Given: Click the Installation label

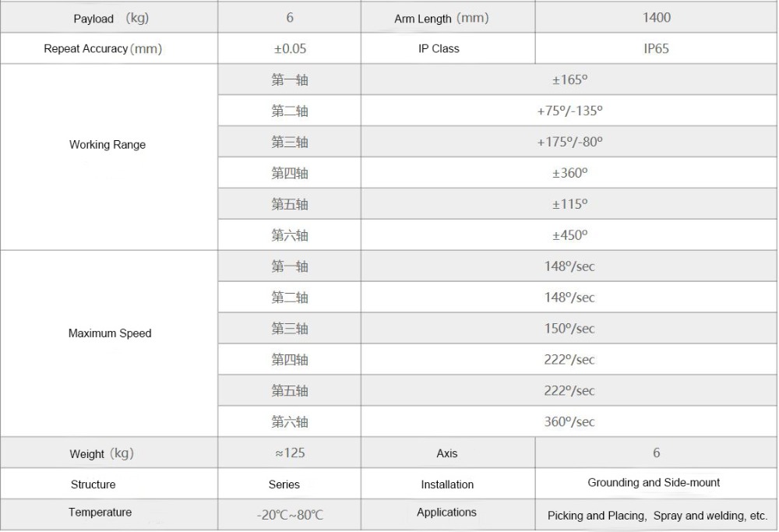Looking at the screenshot, I should tap(447, 484).
